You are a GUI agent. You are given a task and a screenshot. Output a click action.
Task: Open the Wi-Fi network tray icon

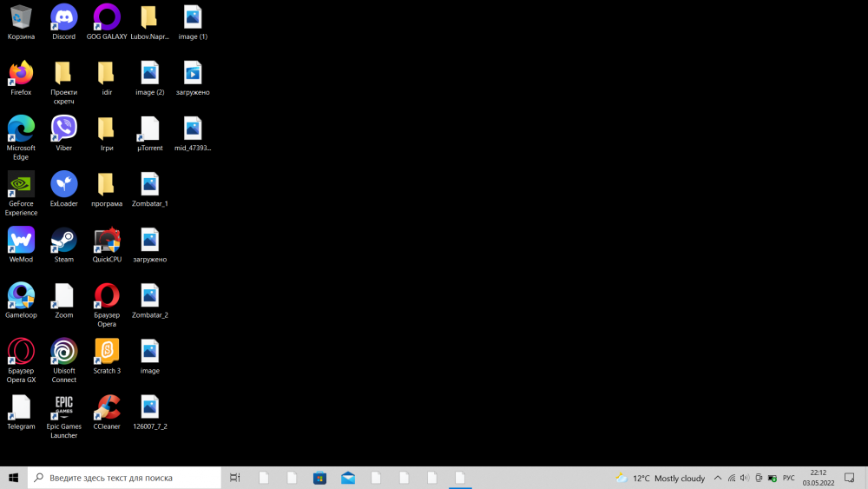732,478
